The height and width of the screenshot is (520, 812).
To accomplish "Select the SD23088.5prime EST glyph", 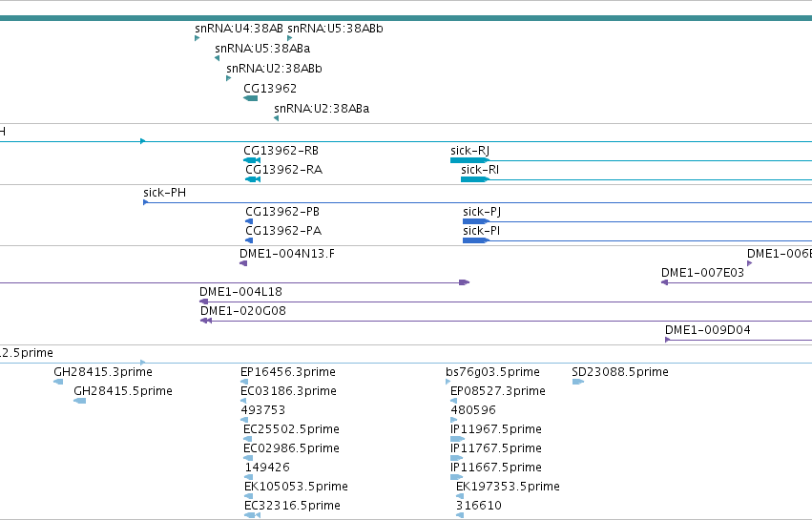I will click(578, 382).
